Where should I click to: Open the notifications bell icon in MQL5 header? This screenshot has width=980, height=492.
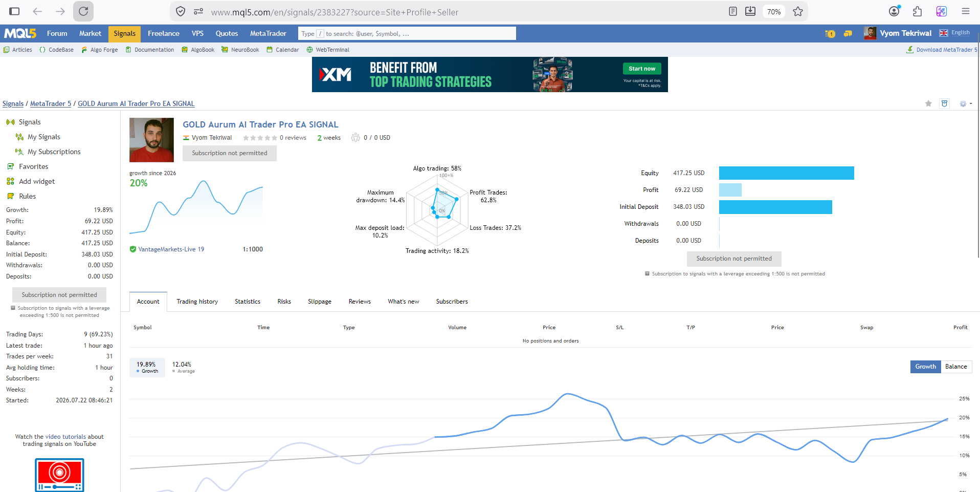(830, 34)
